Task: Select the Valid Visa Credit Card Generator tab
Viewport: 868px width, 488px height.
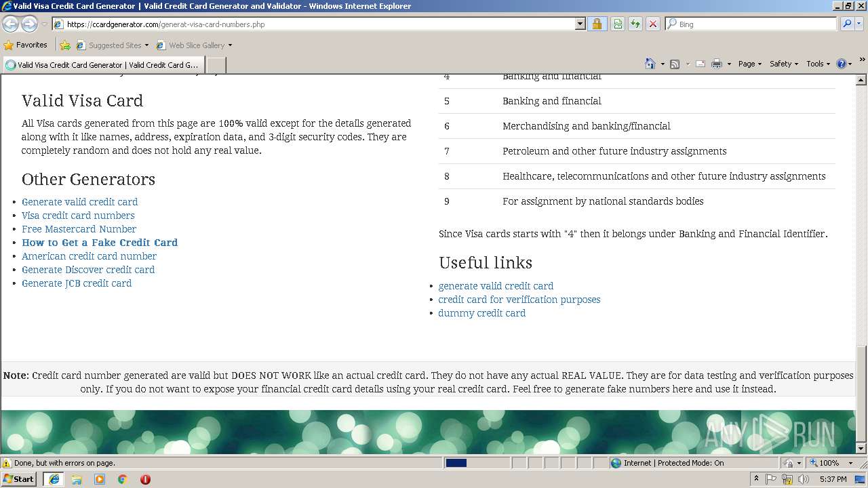Action: 103,65
